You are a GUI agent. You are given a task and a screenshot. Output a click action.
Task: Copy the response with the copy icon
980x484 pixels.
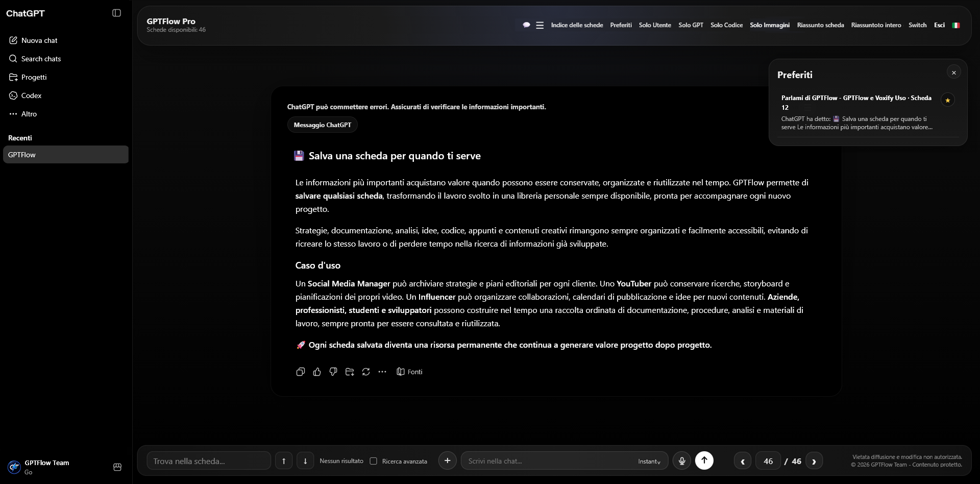coord(301,372)
